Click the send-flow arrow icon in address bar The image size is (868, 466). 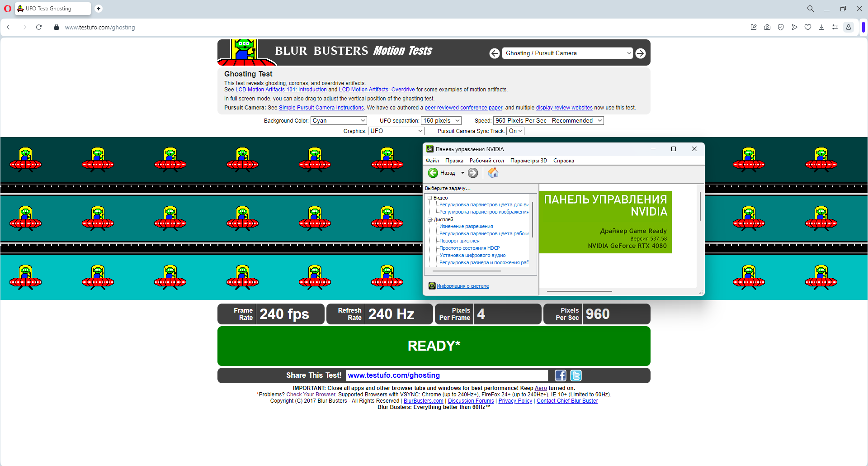[x=794, y=27]
